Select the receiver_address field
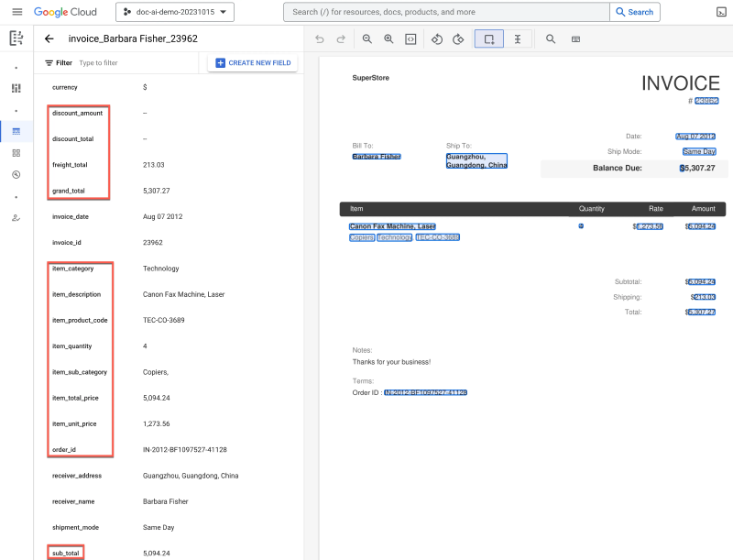Screen dimensions: 733x560 [77, 476]
